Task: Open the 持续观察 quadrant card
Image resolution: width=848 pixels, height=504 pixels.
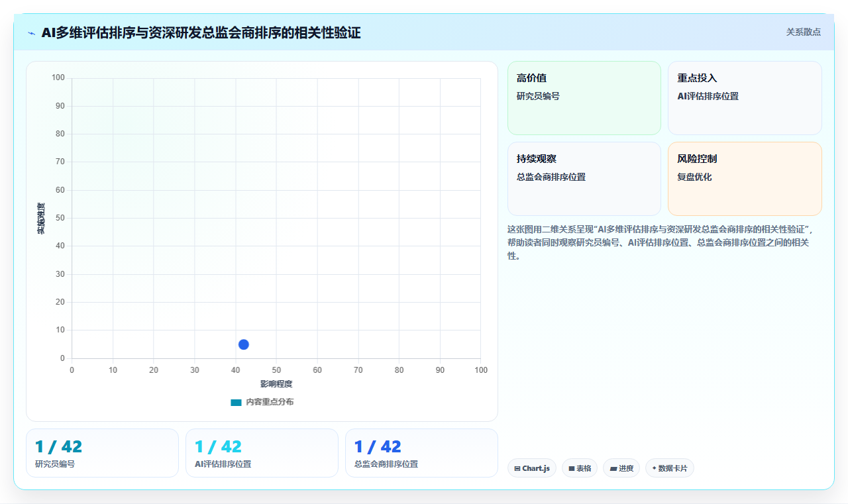Action: pyautogui.click(x=584, y=179)
